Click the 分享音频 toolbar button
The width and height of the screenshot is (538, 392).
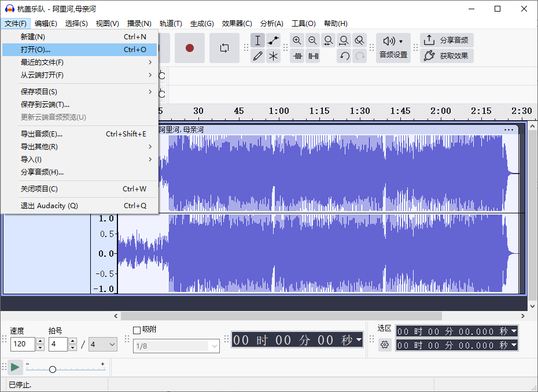click(447, 40)
